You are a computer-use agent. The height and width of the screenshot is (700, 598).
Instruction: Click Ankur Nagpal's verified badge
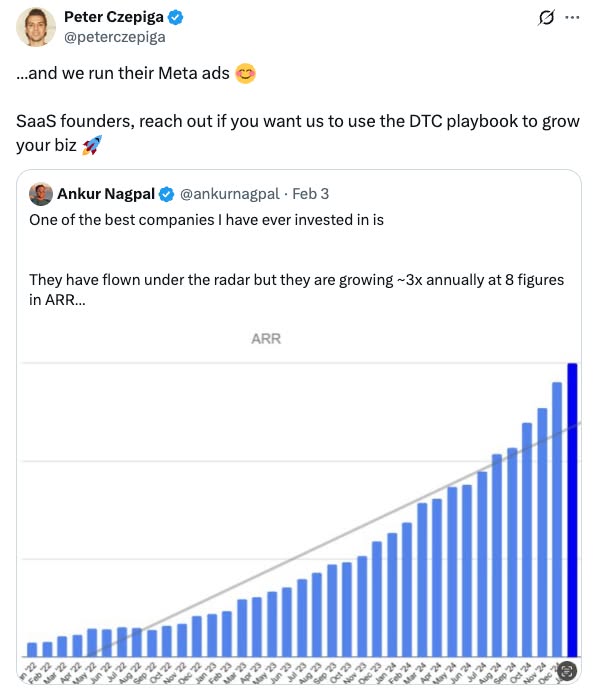(x=166, y=194)
